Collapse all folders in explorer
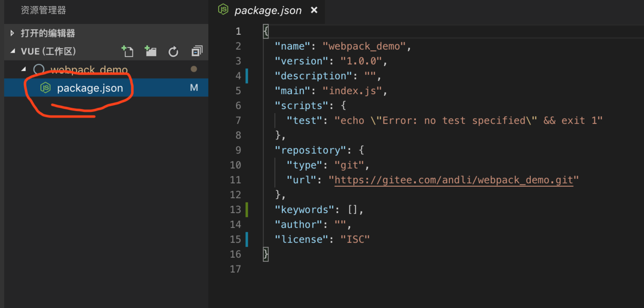 coord(197,51)
